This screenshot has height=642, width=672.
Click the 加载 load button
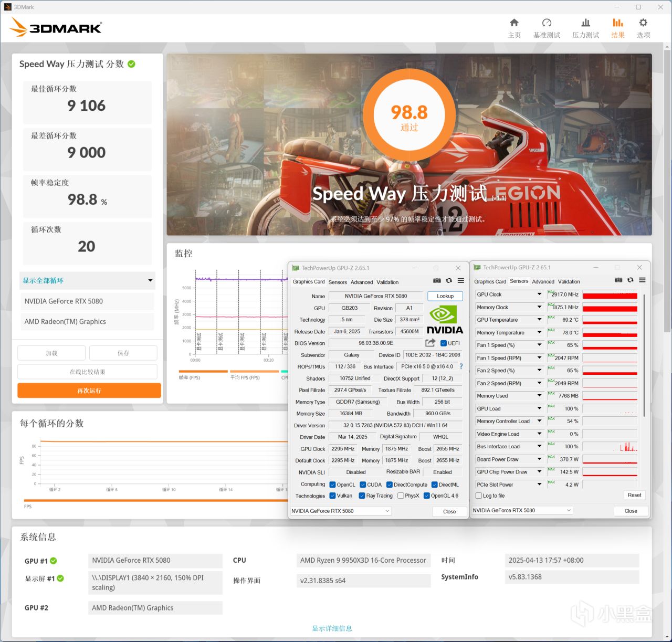tap(51, 353)
